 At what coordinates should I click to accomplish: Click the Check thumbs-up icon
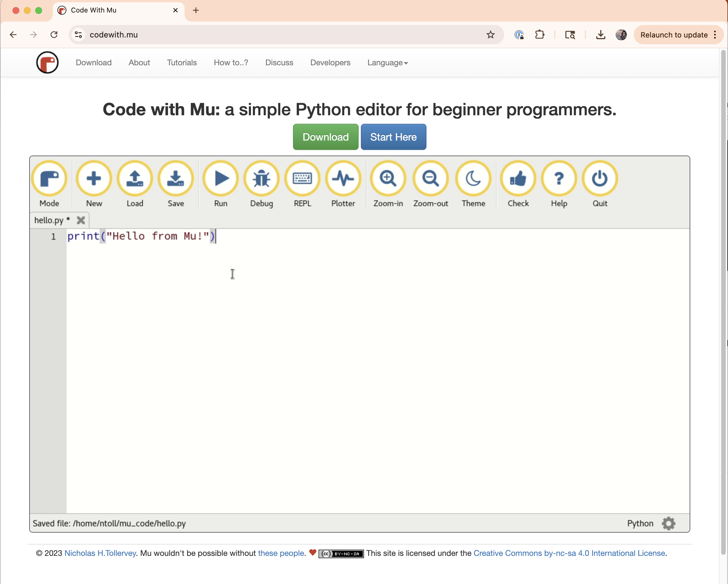[x=518, y=179]
